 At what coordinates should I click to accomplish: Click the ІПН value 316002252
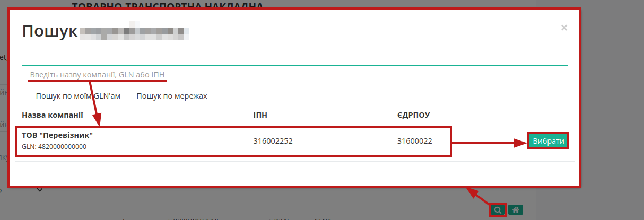[x=273, y=141]
